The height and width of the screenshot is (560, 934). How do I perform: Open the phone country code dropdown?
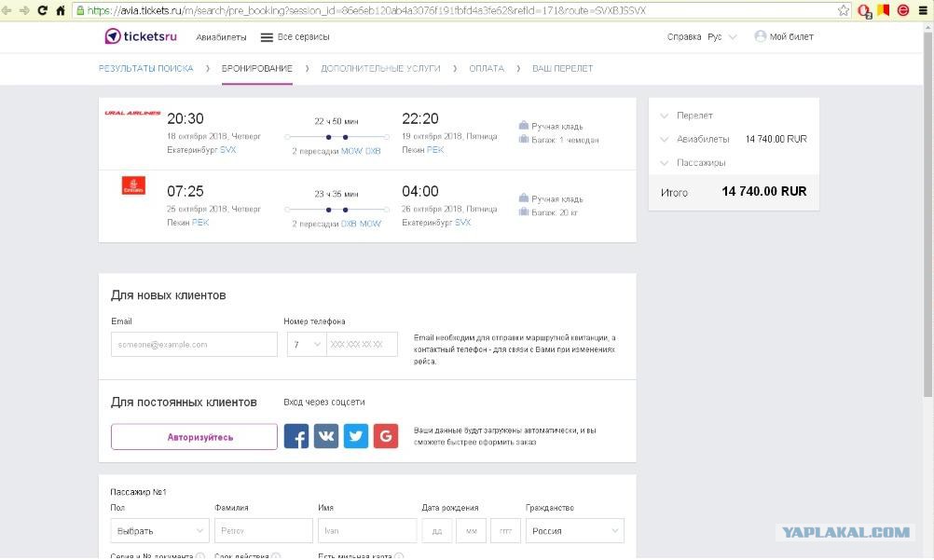(307, 345)
